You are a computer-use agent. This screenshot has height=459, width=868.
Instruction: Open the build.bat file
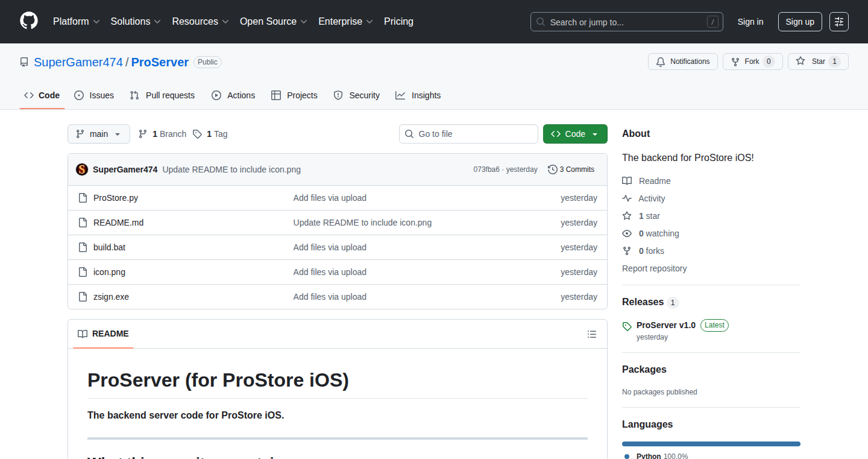[109, 247]
